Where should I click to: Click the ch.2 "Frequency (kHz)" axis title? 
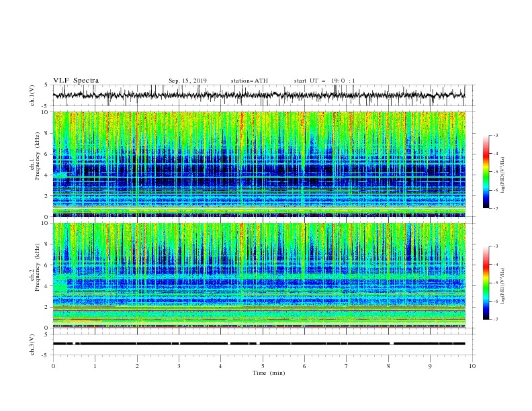coord(38,266)
